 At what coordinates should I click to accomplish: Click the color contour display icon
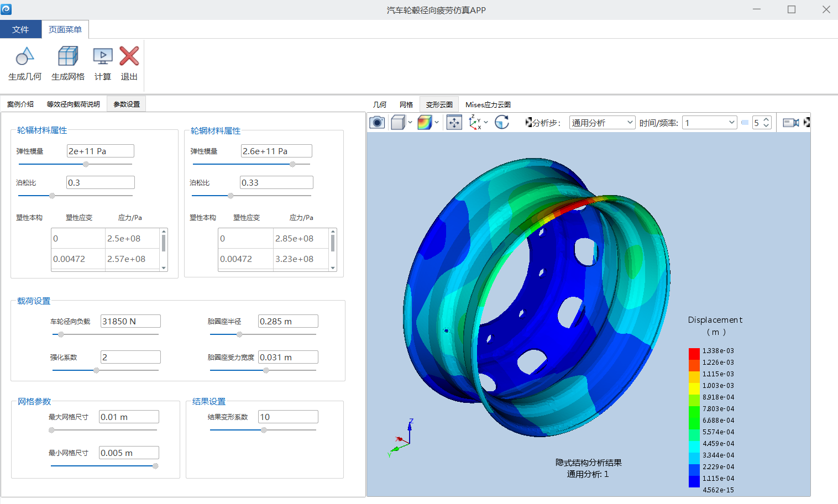click(425, 122)
